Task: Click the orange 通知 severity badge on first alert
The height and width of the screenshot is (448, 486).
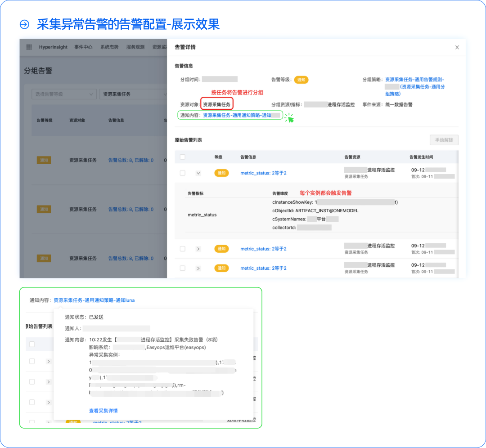Action: 221,173
